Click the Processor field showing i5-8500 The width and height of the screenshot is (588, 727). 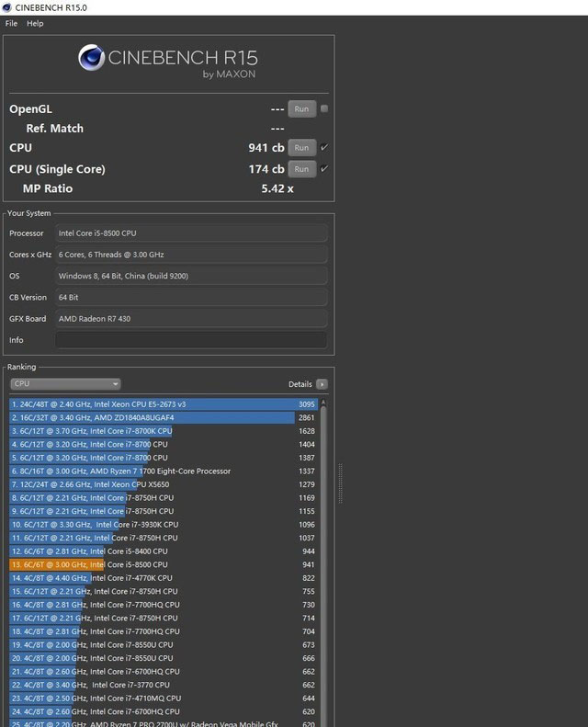[191, 233]
